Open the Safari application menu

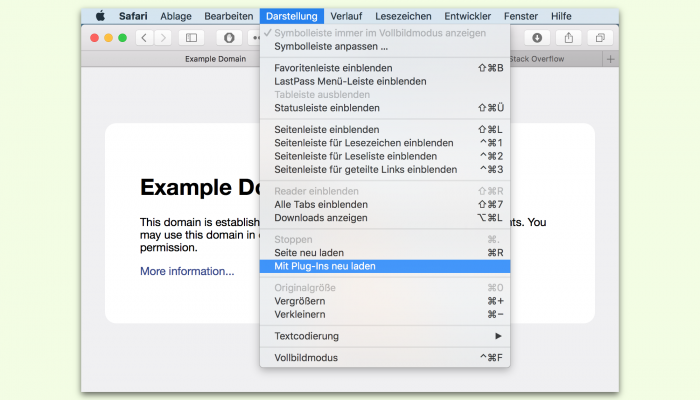133,16
